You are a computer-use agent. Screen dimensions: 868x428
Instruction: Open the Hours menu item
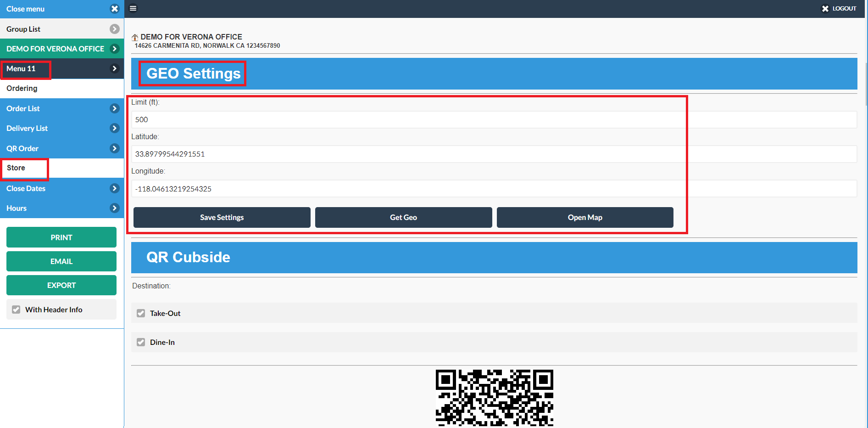(x=62, y=208)
